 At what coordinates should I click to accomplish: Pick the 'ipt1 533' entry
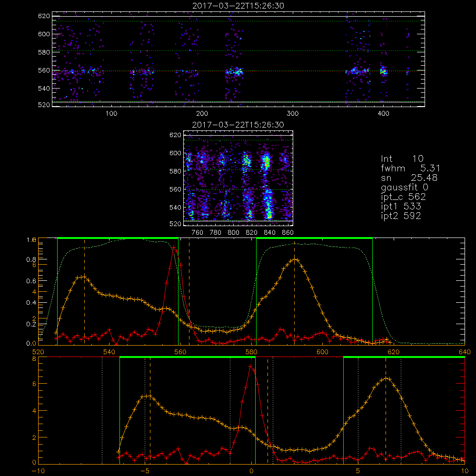401,207
